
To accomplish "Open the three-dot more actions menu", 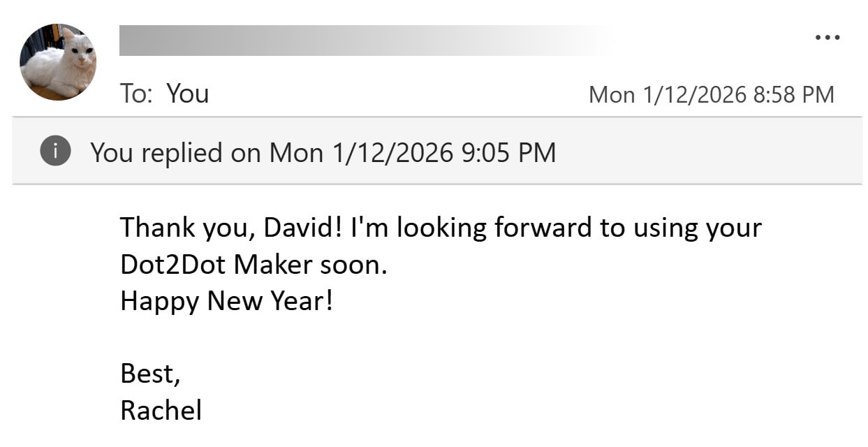I will click(827, 38).
